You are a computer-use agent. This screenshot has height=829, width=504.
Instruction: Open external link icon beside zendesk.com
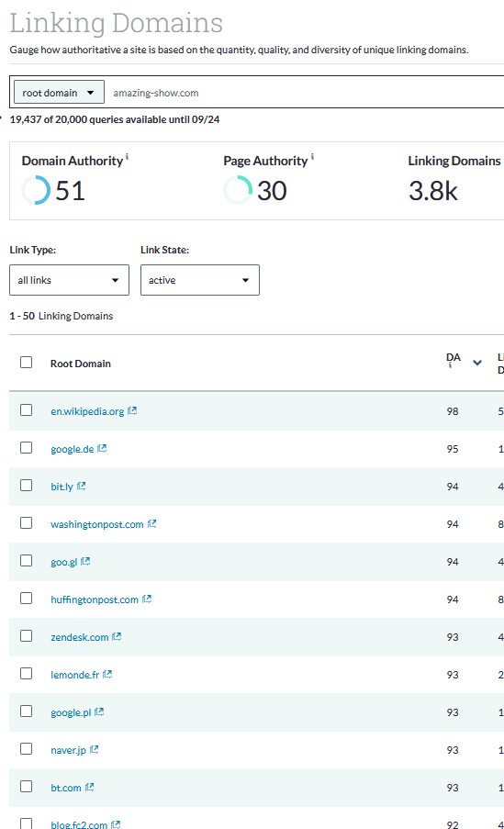(x=117, y=636)
